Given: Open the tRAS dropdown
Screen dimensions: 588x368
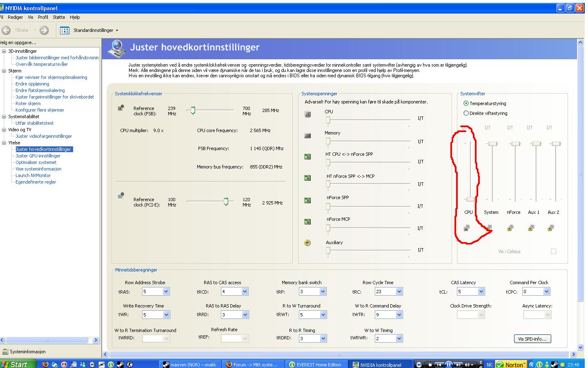Looking at the screenshot, I should point(166,292).
